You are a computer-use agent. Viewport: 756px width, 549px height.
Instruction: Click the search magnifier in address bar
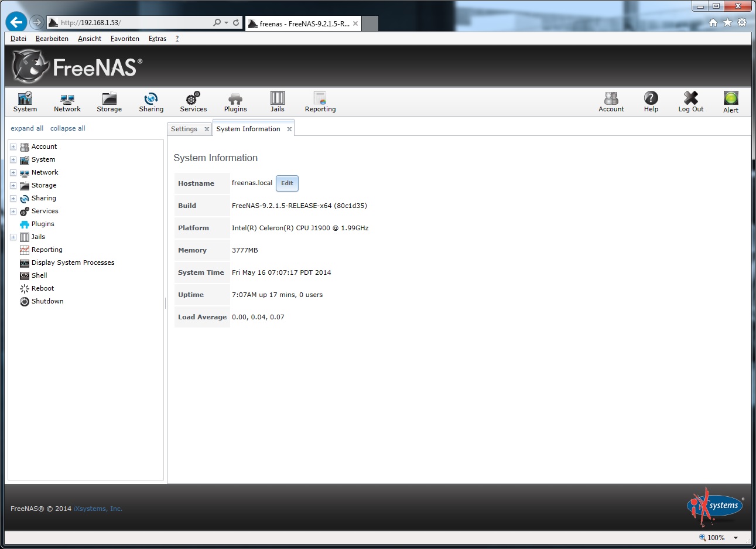[x=217, y=22]
